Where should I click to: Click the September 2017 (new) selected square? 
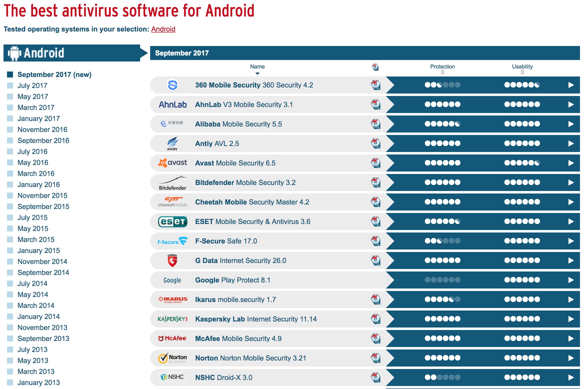point(10,74)
